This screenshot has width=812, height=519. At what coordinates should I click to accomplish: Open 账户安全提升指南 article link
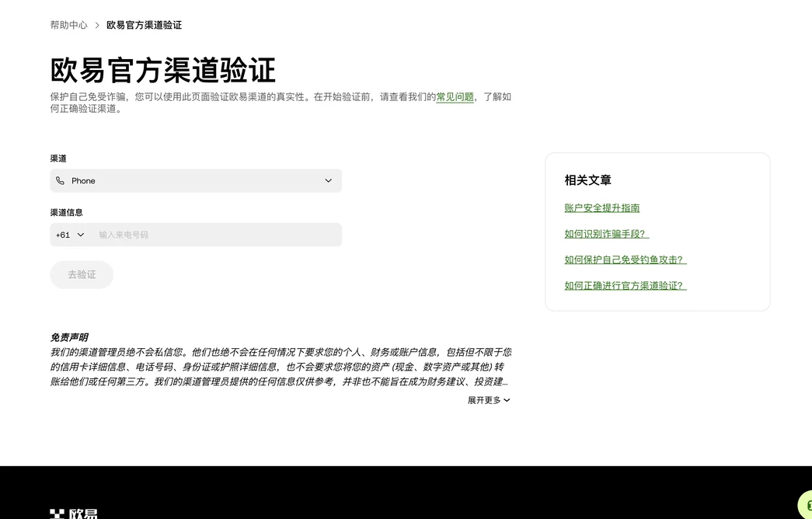(x=601, y=207)
